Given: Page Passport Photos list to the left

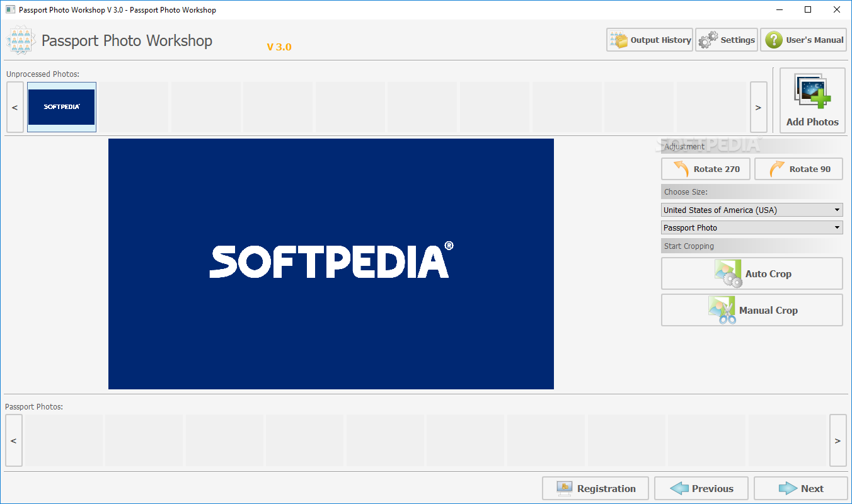Looking at the screenshot, I should tap(14, 440).
